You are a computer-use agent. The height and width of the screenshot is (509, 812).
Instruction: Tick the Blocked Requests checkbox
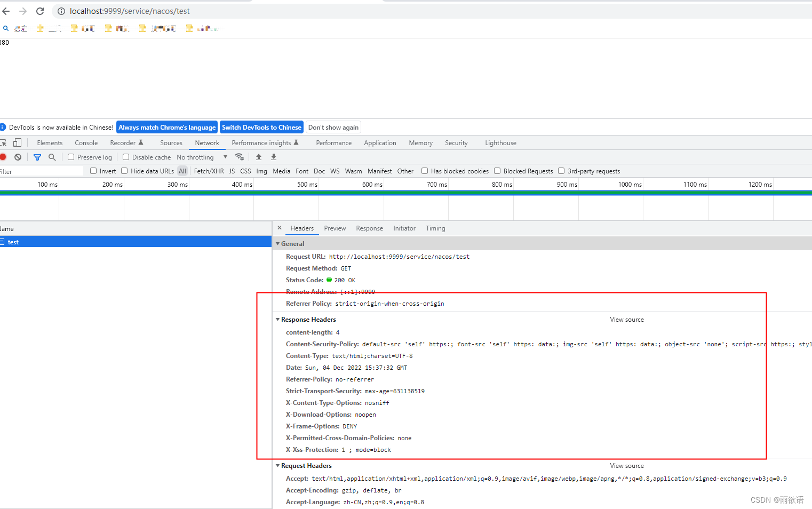click(497, 171)
